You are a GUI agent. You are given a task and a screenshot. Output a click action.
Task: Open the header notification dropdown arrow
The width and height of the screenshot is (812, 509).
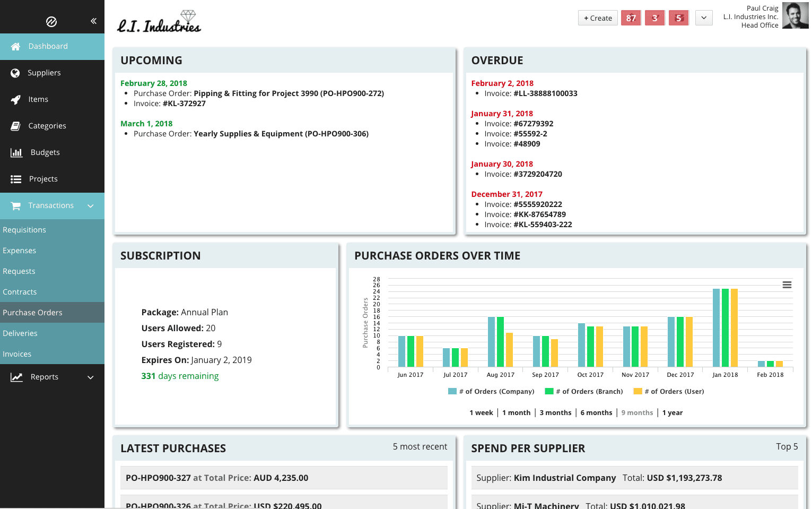pyautogui.click(x=704, y=18)
